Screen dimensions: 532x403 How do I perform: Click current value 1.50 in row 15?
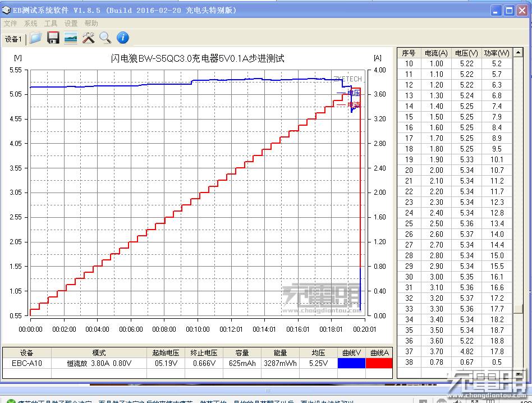(437, 117)
